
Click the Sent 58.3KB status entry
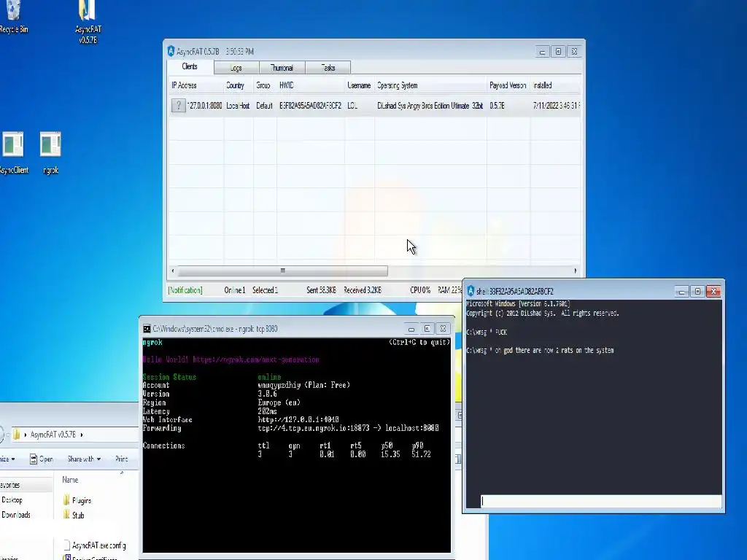tap(321, 290)
